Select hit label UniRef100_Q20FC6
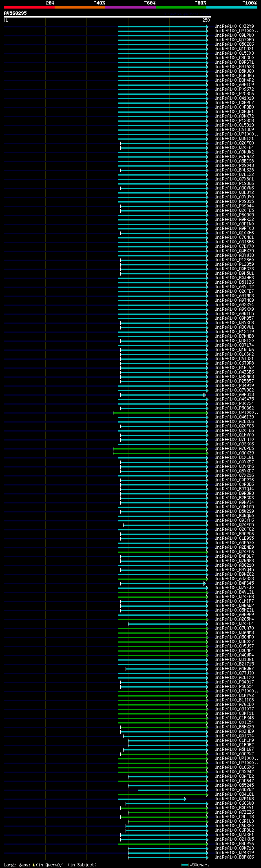261x868 pixels. [234, 552]
